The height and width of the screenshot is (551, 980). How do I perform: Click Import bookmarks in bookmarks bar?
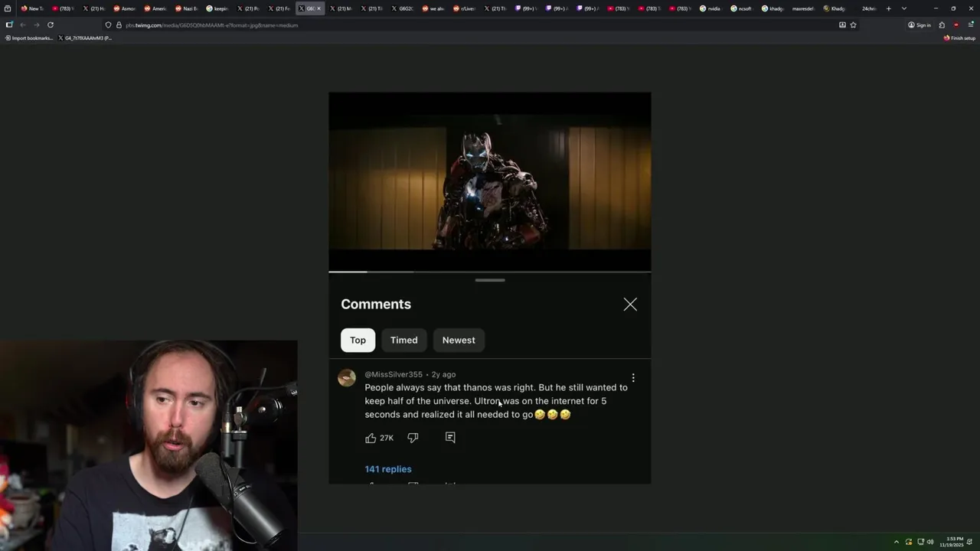click(29, 37)
